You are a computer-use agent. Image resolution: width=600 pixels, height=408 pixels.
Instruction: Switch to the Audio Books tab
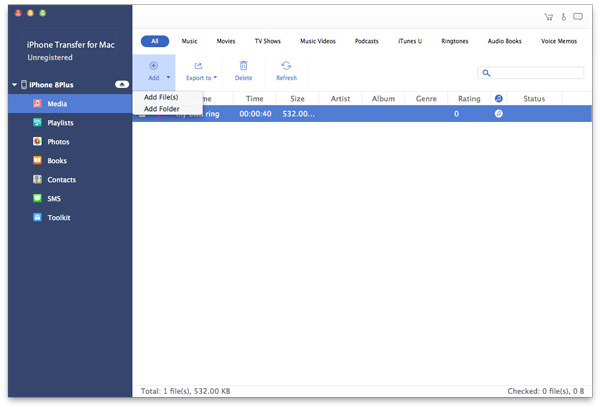(x=505, y=41)
